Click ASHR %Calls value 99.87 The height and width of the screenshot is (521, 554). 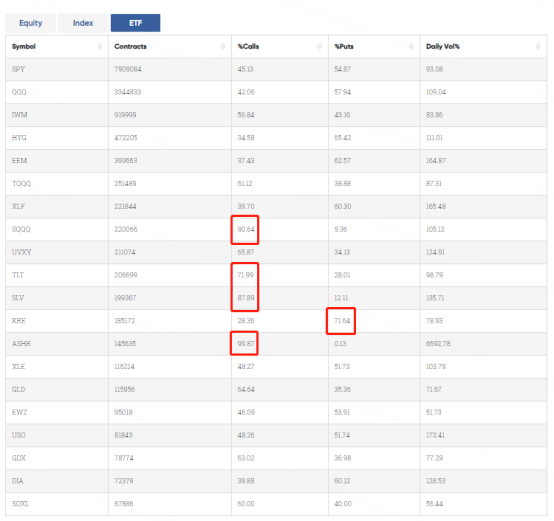point(246,344)
